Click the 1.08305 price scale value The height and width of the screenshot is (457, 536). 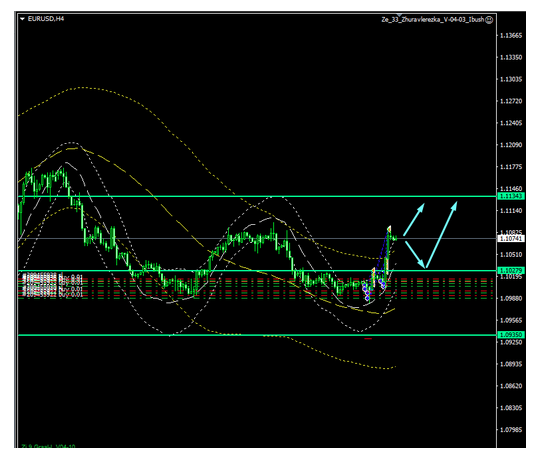511,408
